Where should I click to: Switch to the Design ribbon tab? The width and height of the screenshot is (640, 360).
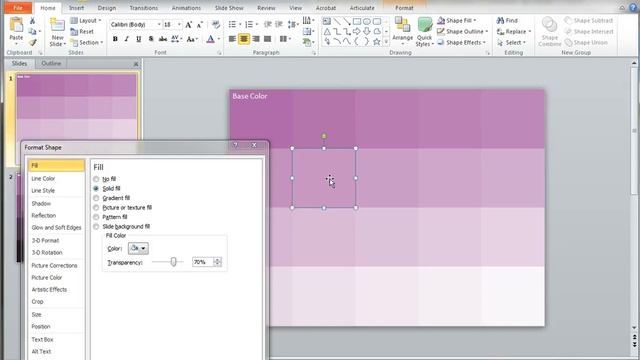pos(107,8)
